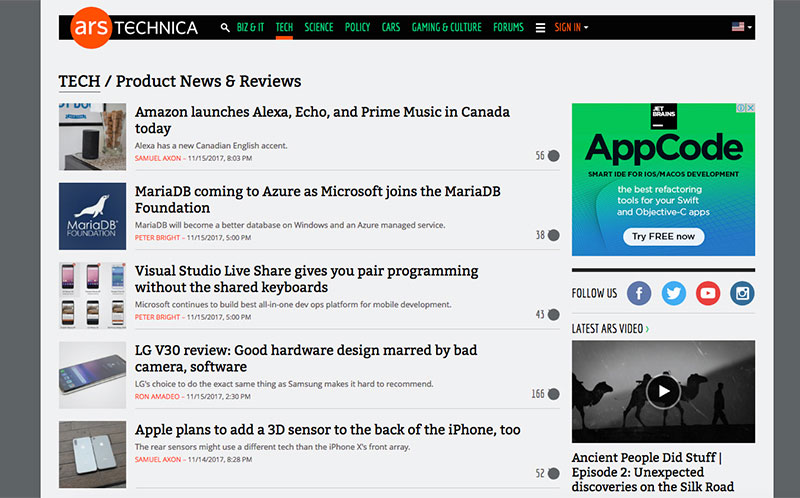This screenshot has width=800, height=498.
Task: Open the hamburger menu icon
Action: tap(540, 28)
